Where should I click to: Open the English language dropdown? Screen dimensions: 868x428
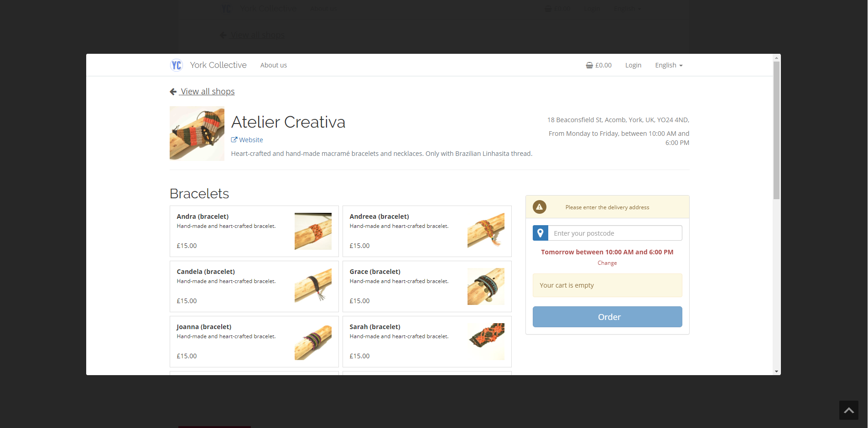pyautogui.click(x=669, y=65)
